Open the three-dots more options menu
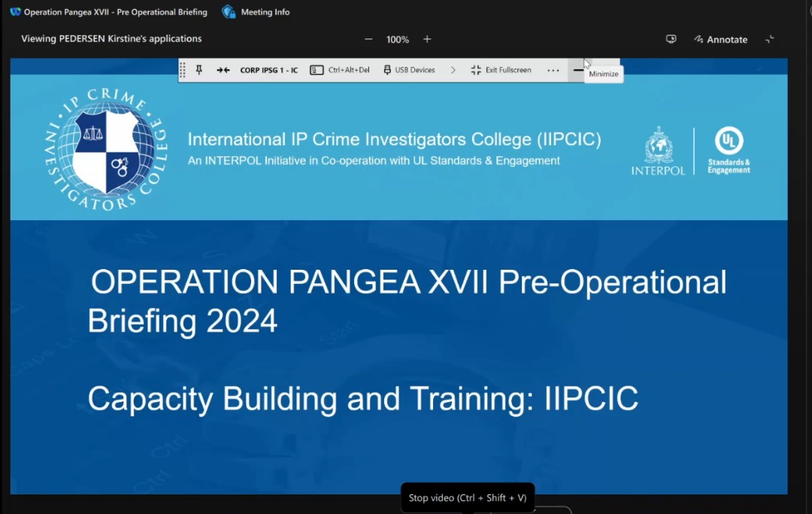Screen dimensions: 812x514 pyautogui.click(x=553, y=71)
